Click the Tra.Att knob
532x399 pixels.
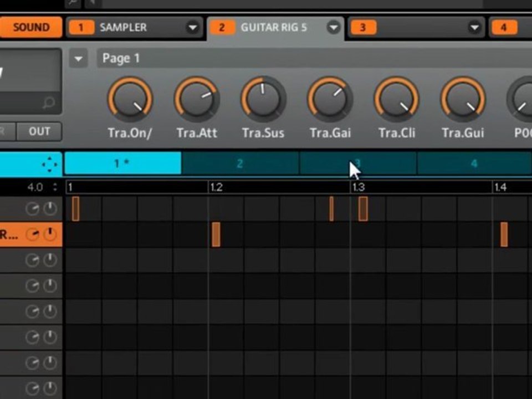point(197,99)
